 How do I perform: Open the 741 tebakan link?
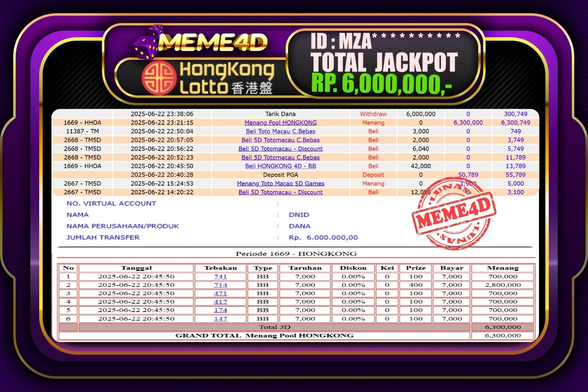pos(220,276)
